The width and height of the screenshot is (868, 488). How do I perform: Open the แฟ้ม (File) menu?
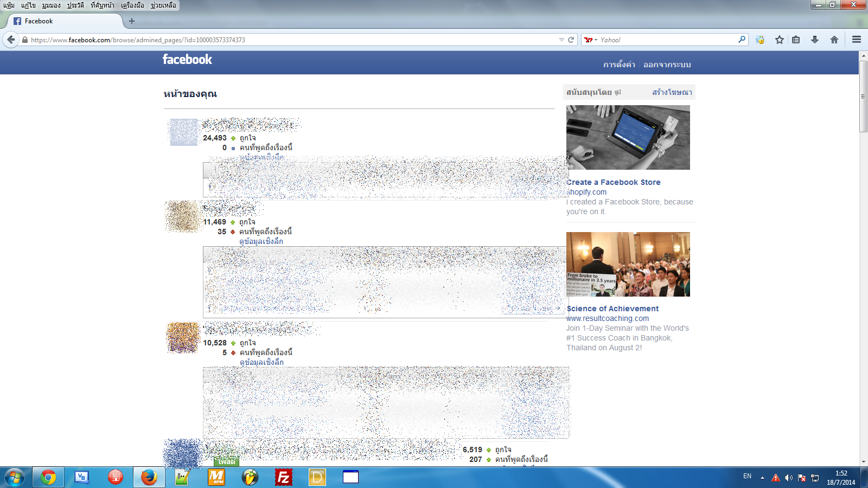click(x=9, y=5)
